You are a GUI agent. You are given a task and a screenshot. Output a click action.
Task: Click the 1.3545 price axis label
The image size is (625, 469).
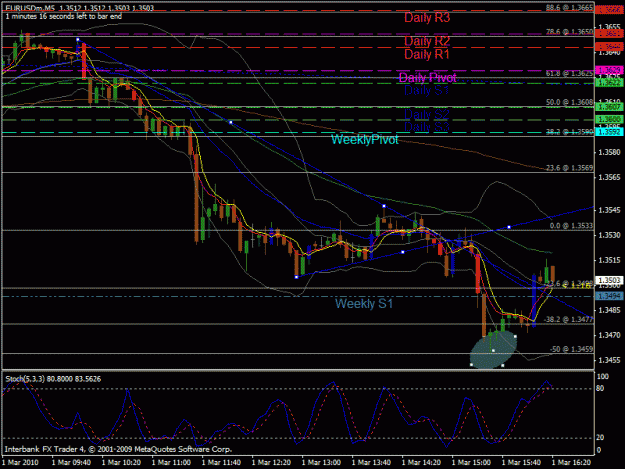point(610,210)
